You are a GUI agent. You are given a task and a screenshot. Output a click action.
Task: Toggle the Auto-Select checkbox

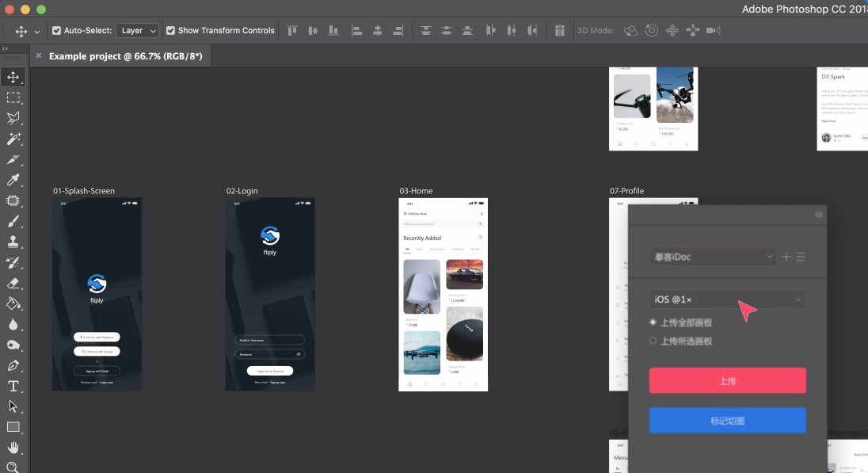coord(56,31)
